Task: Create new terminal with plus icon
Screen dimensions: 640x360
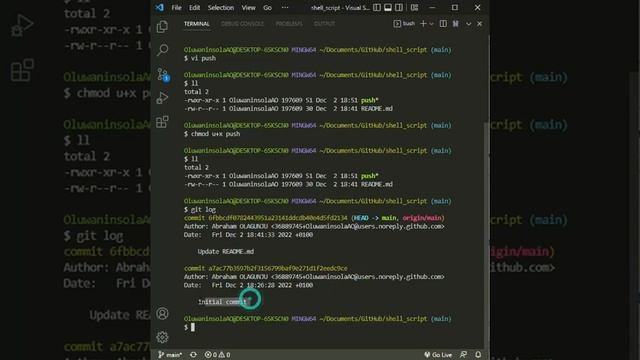Action: pyautogui.click(x=423, y=24)
